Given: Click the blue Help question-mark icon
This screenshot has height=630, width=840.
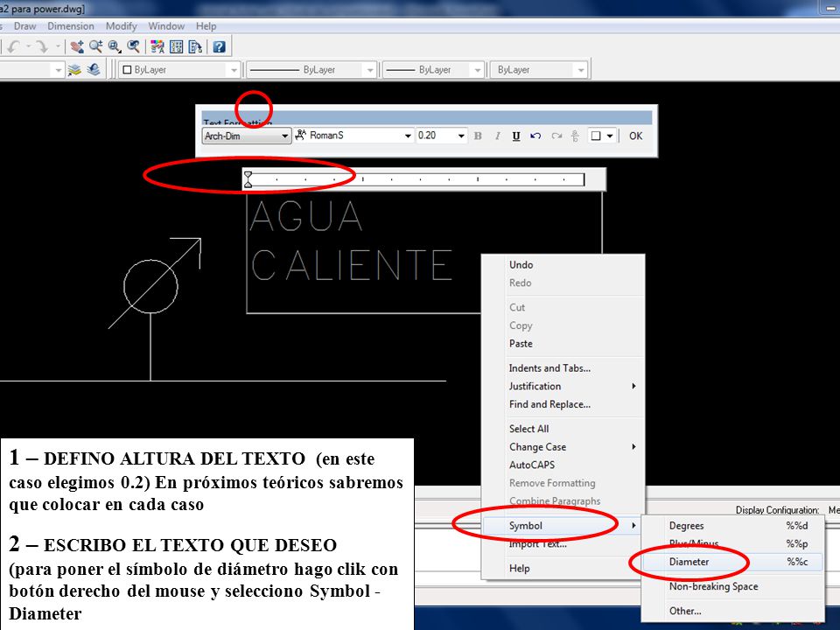Looking at the screenshot, I should point(219,46).
